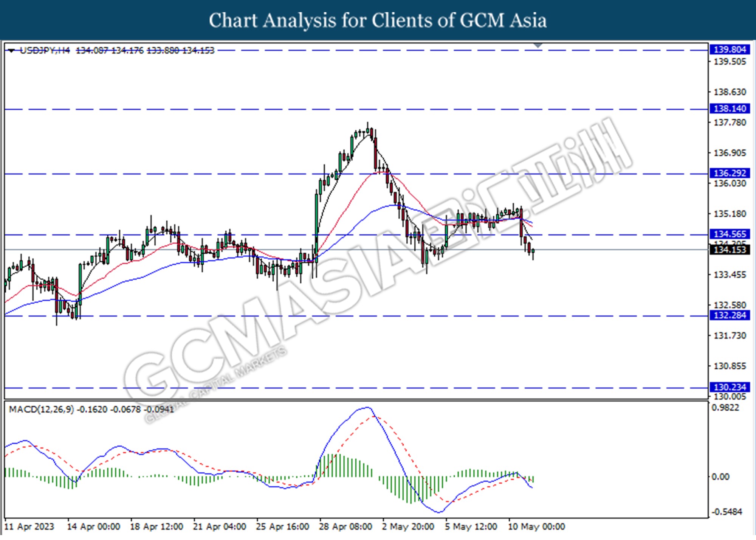Image resolution: width=756 pixels, height=540 pixels.
Task: Click the 18 Apr 12:00 time label
Action: tap(156, 527)
